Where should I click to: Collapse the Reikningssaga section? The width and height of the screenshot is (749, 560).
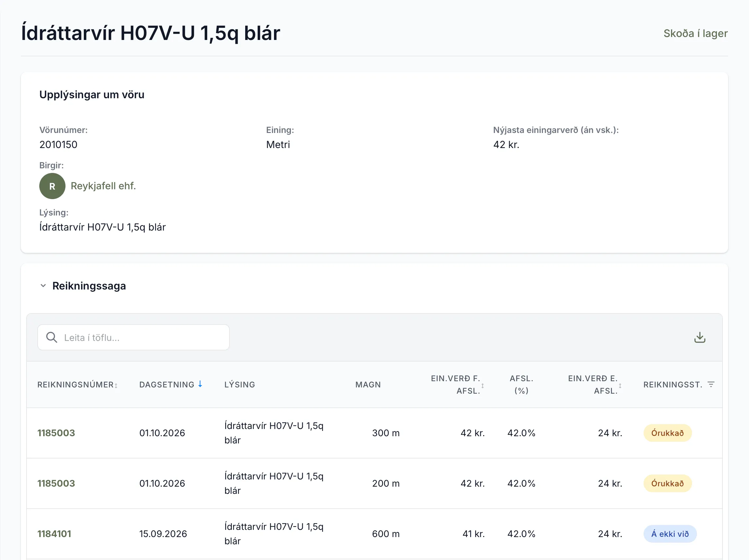[x=43, y=286]
